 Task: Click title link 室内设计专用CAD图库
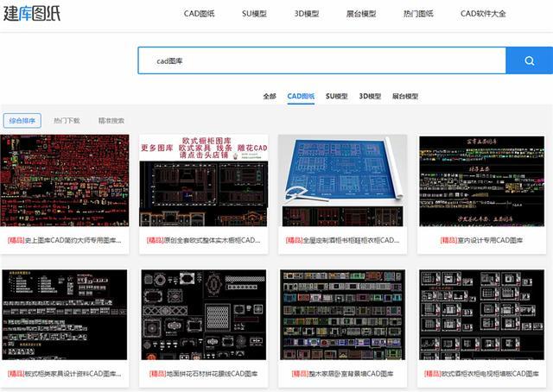(x=481, y=240)
